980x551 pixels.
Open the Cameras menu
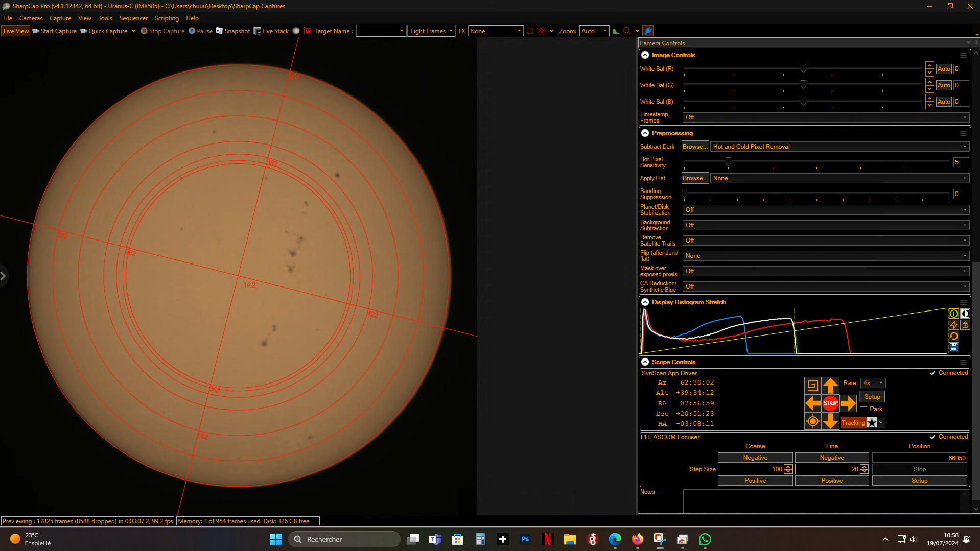coord(31,18)
